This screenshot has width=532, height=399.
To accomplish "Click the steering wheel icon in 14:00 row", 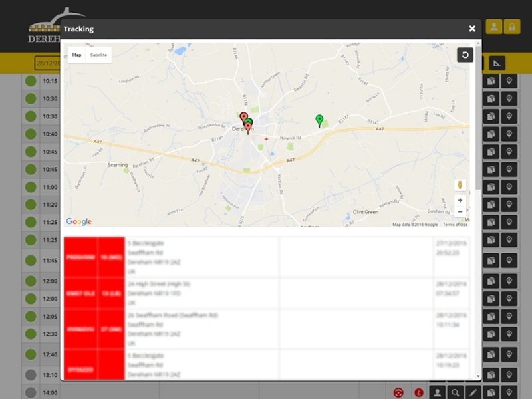I will click(x=398, y=393).
